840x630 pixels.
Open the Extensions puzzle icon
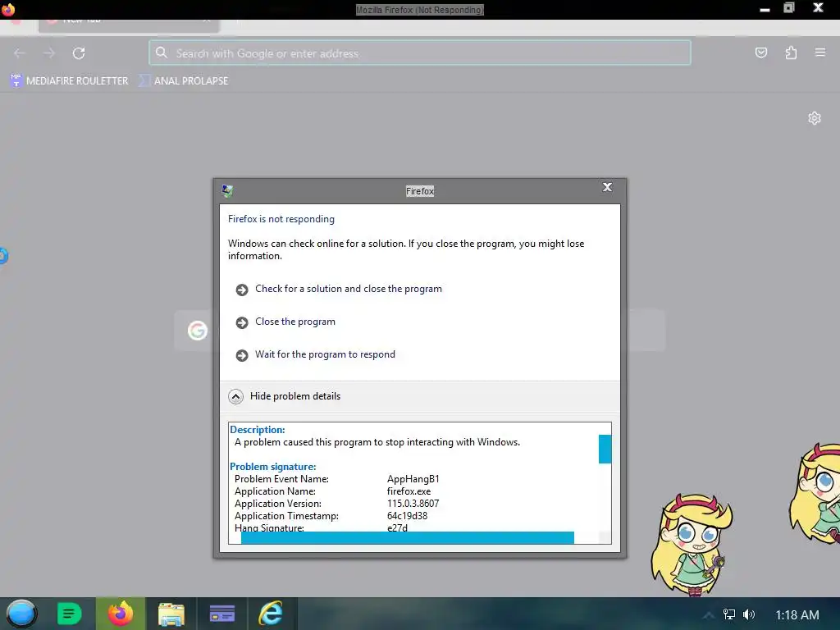[791, 52]
